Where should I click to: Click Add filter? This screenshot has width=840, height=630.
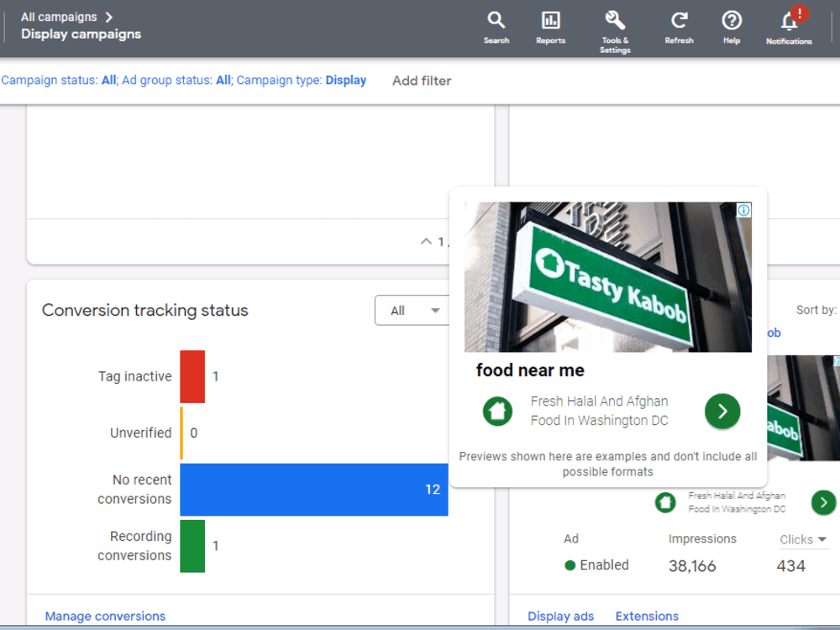[x=422, y=81]
